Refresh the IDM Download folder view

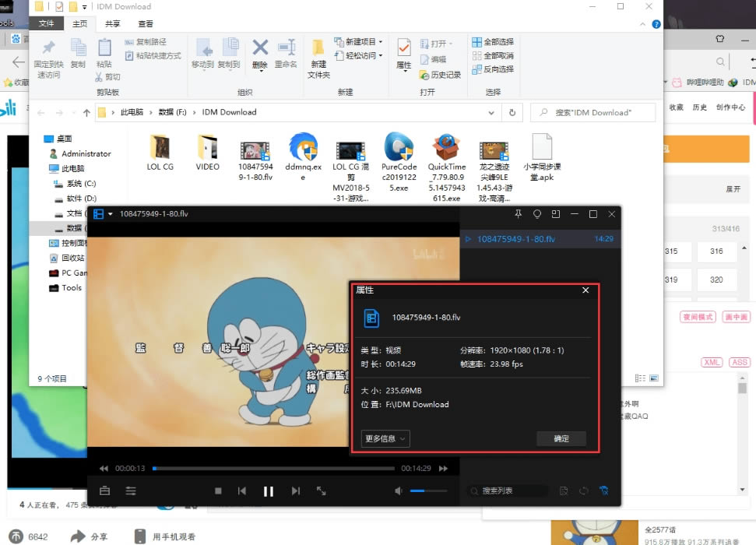click(x=512, y=112)
